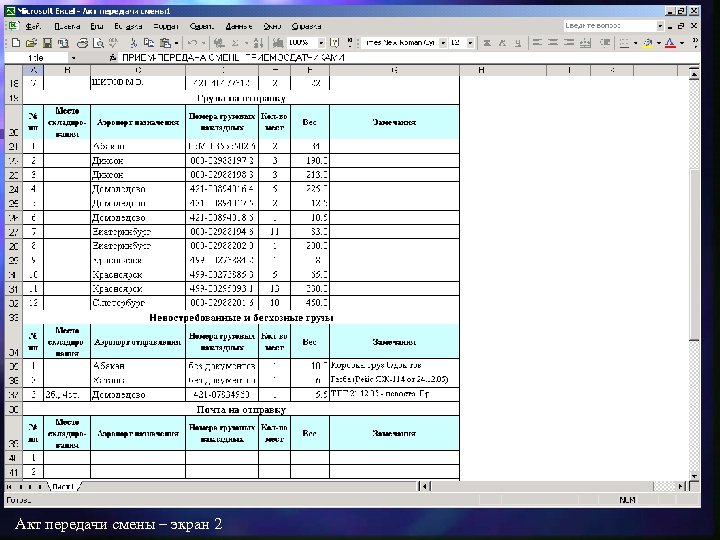Open the Данные menu

(x=239, y=26)
